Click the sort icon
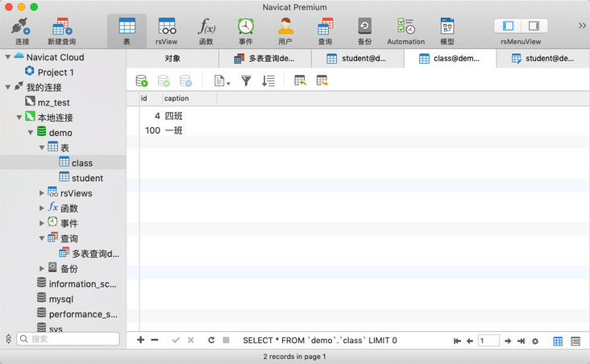Image resolution: width=590 pixels, height=364 pixels. tap(268, 81)
